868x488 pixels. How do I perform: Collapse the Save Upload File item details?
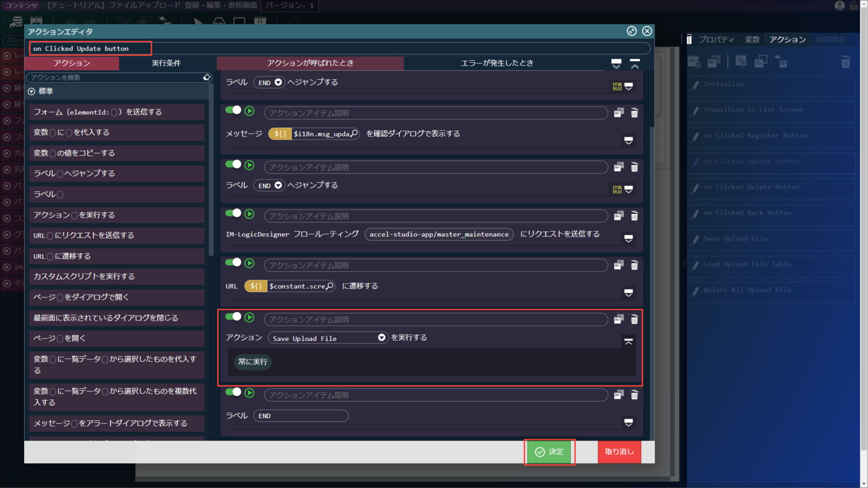pyautogui.click(x=628, y=342)
